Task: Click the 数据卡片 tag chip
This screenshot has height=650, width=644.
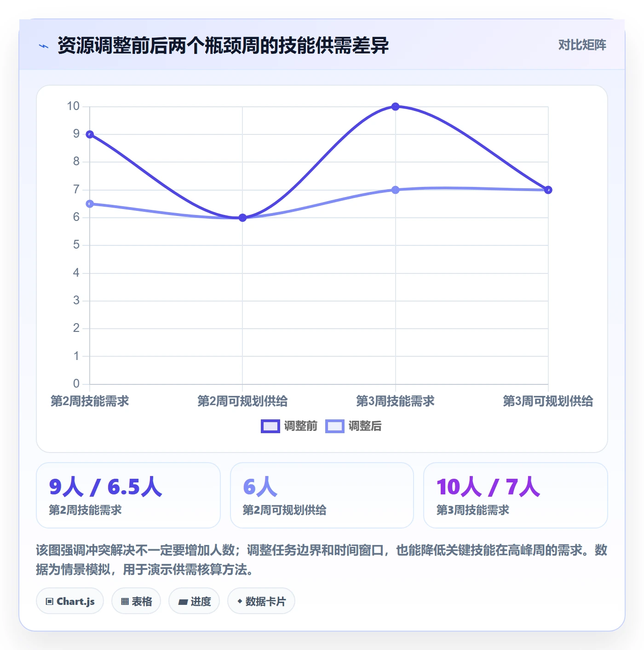Action: click(x=261, y=601)
